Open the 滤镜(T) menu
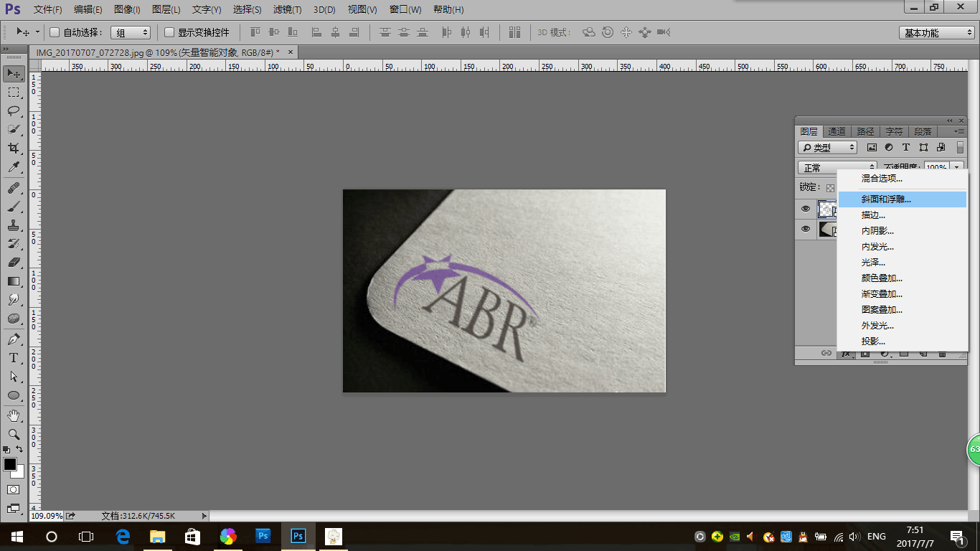The width and height of the screenshot is (980, 551). pos(287,10)
